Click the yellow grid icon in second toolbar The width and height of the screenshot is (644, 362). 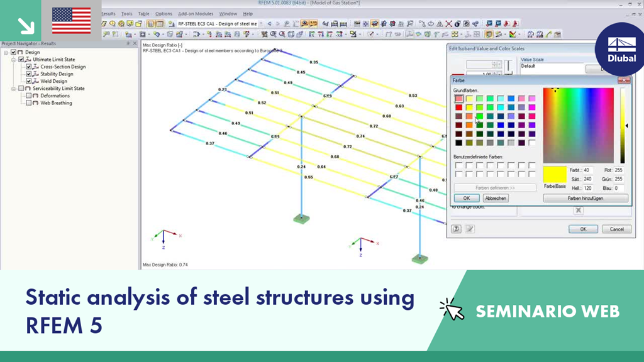coord(455,35)
